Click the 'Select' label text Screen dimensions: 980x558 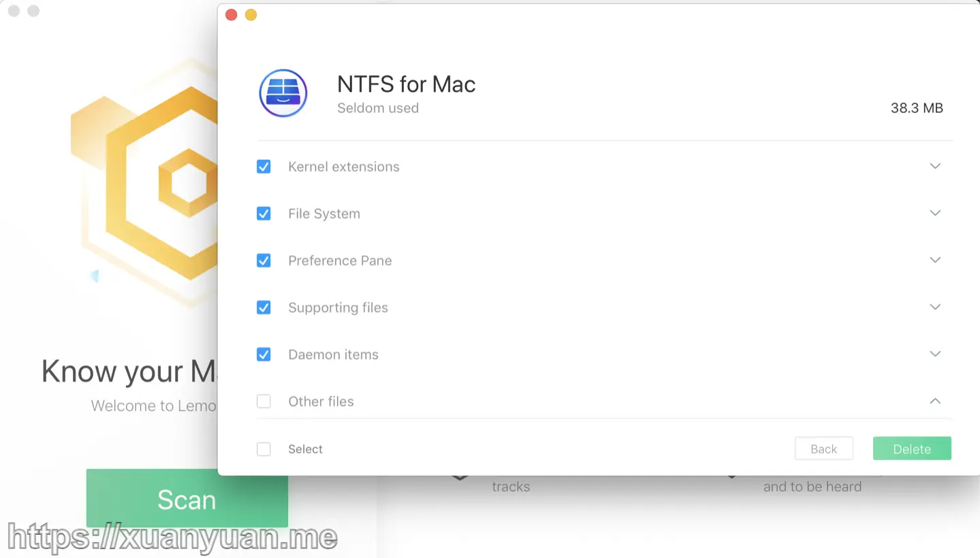pyautogui.click(x=305, y=449)
